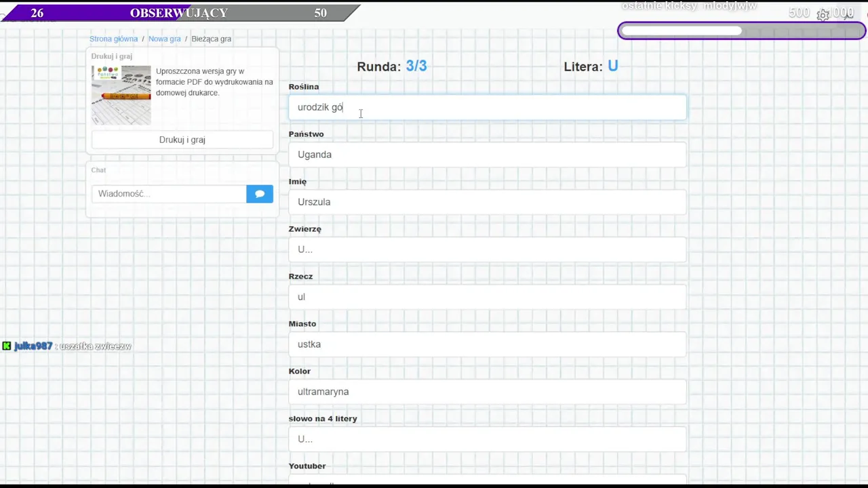Open the Nowa gra breadcrumb link
Image resolution: width=868 pixels, height=488 pixels.
click(165, 39)
